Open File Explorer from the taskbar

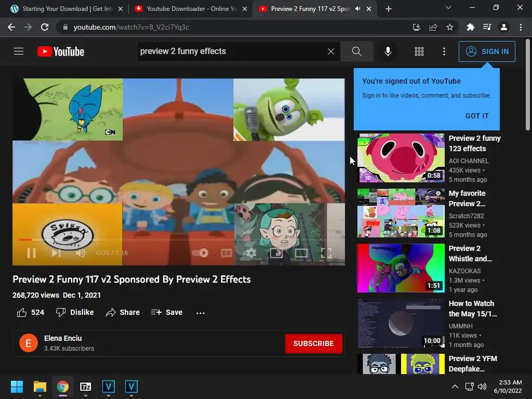39,387
